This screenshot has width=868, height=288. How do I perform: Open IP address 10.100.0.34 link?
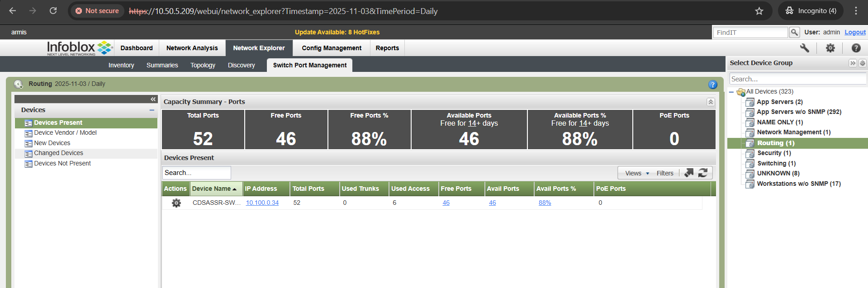tap(262, 203)
